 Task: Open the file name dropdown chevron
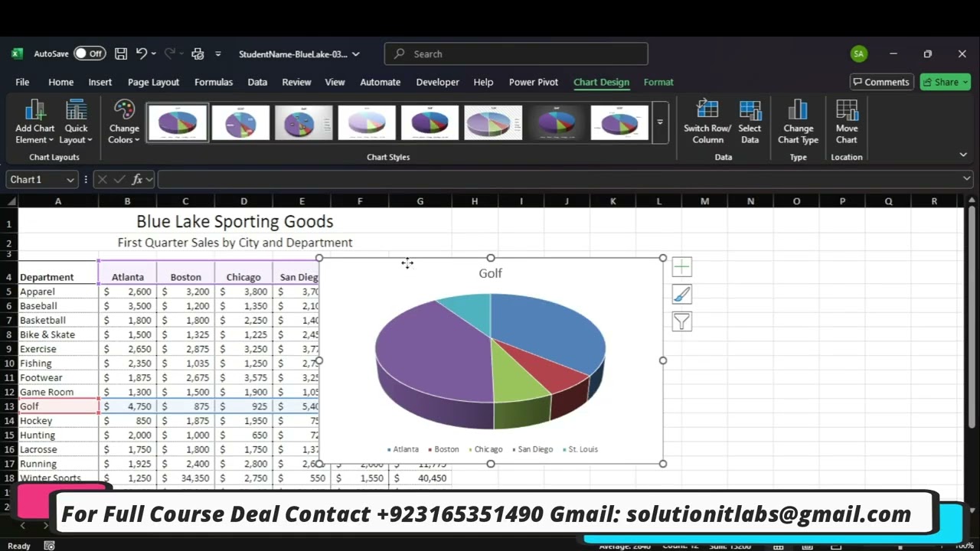[356, 54]
